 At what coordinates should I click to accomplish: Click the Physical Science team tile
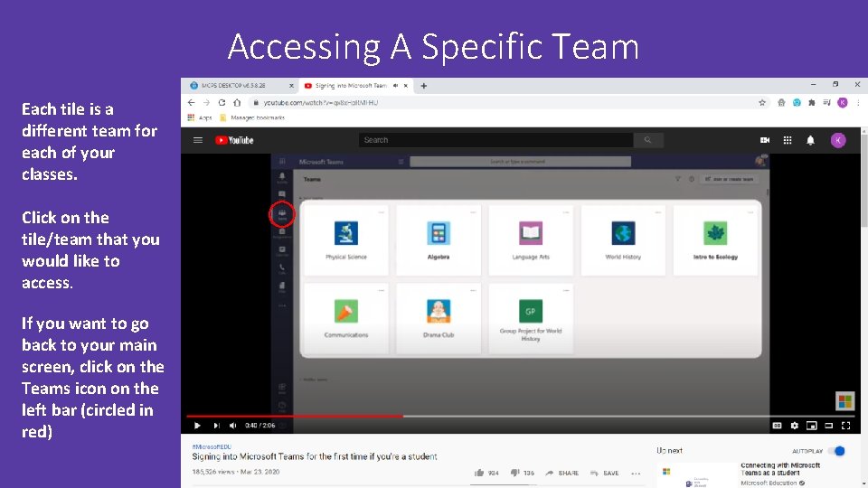tap(346, 240)
